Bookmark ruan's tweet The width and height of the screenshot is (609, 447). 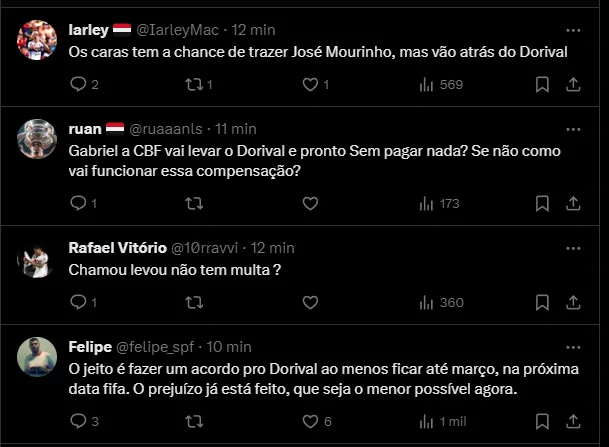click(542, 203)
